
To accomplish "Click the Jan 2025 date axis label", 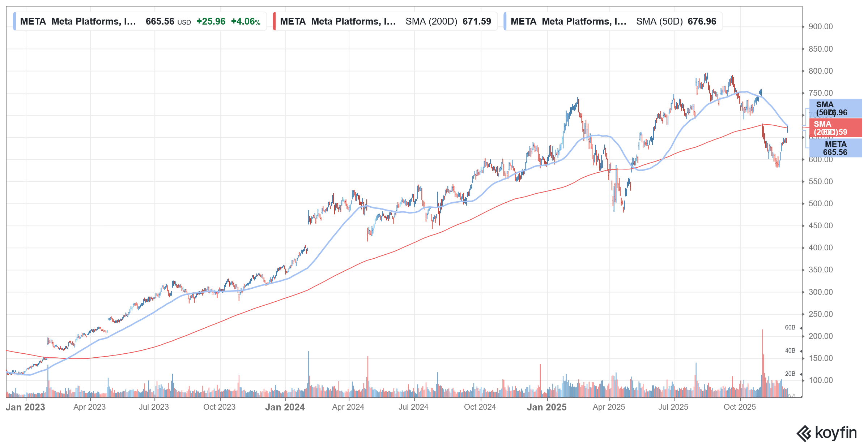I will pos(546,407).
